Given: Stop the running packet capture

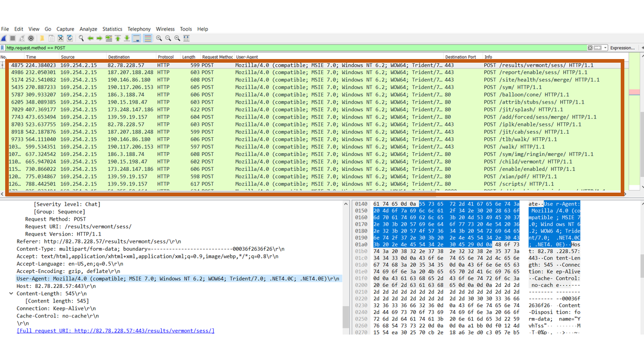Looking at the screenshot, I should click(x=12, y=38).
